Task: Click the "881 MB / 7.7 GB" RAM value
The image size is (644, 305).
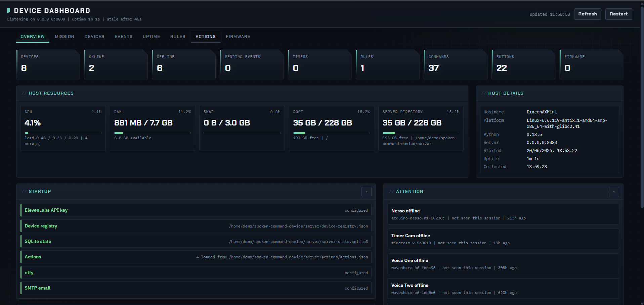Action: point(143,123)
